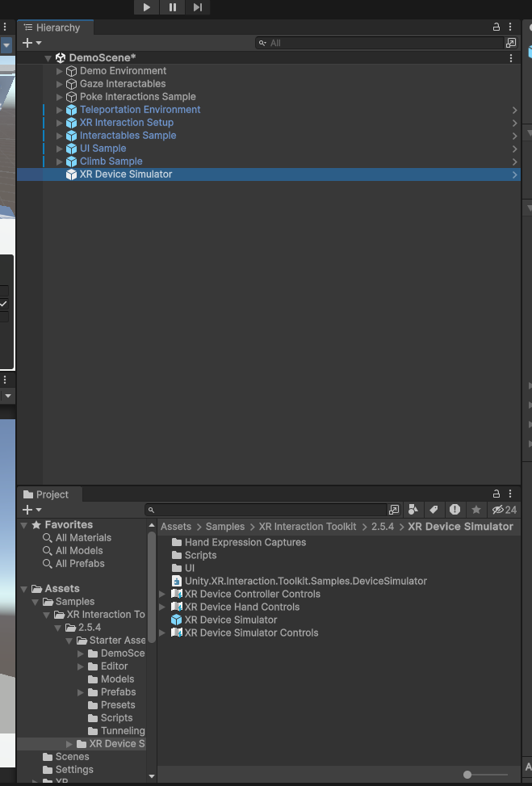The width and height of the screenshot is (532, 786).
Task: Select Climb Sample prefab icon
Action: tap(72, 162)
